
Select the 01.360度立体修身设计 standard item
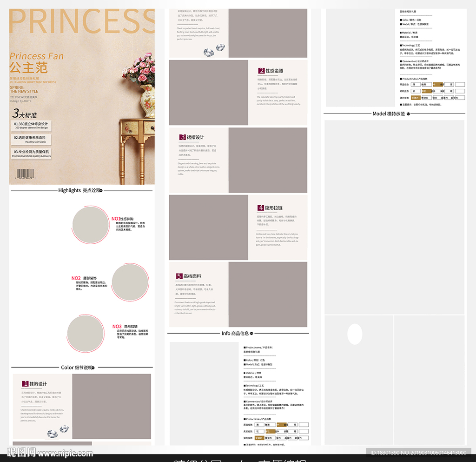(31, 125)
